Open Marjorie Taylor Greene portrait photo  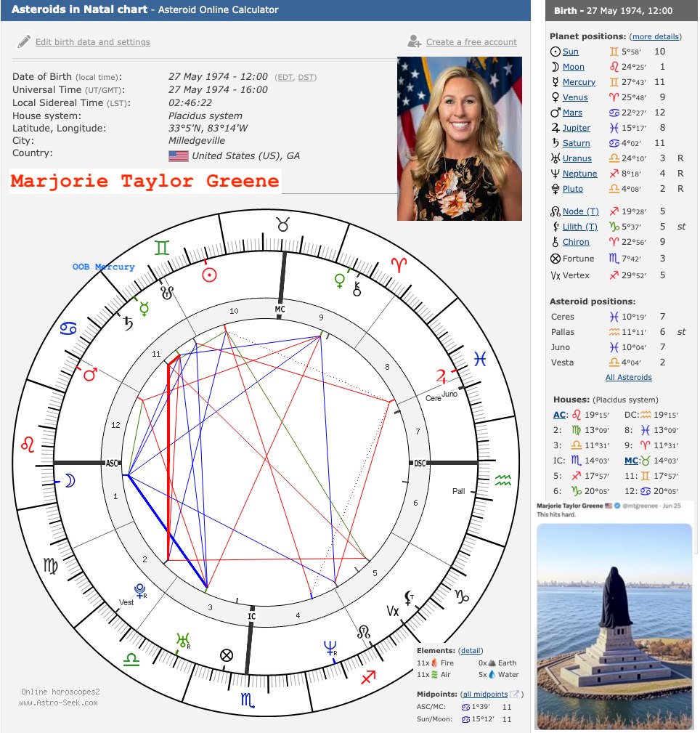460,139
